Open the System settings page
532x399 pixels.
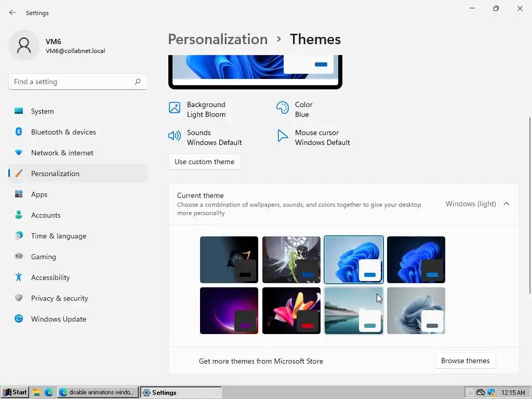pos(78,111)
